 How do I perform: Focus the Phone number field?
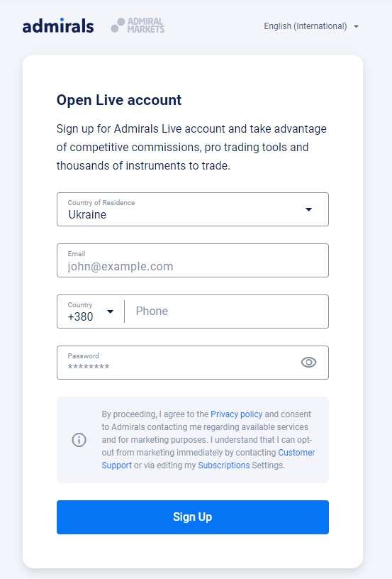[x=227, y=311]
